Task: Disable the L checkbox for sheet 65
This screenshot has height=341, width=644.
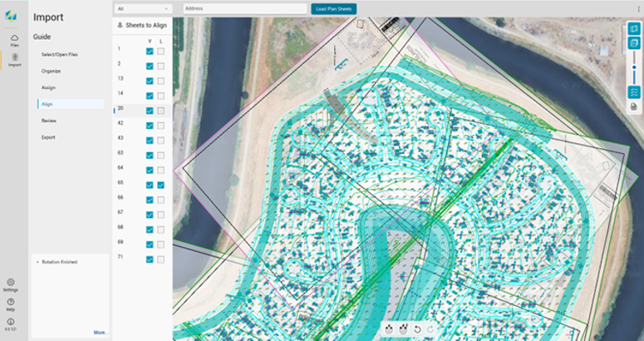Action: tap(160, 185)
